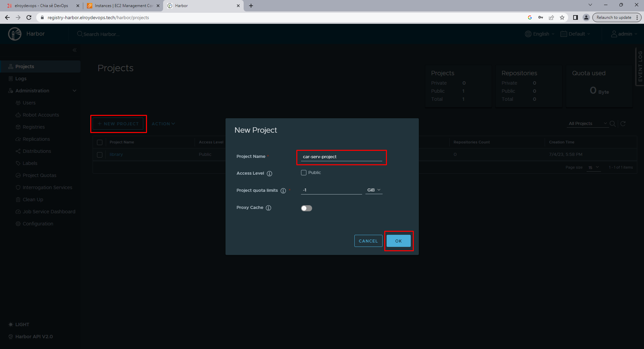This screenshot has height=349, width=644.
Task: Click the refresh projects icon
Action: [623, 124]
